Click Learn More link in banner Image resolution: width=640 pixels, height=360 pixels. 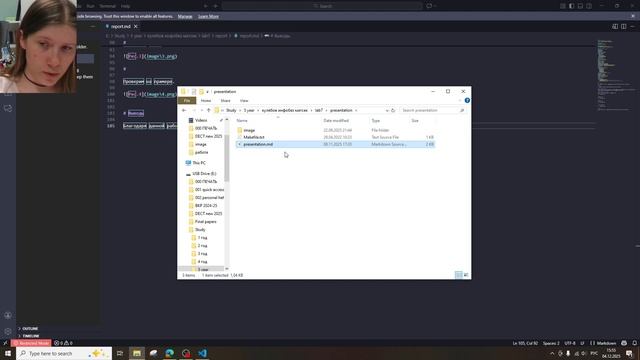[208, 16]
